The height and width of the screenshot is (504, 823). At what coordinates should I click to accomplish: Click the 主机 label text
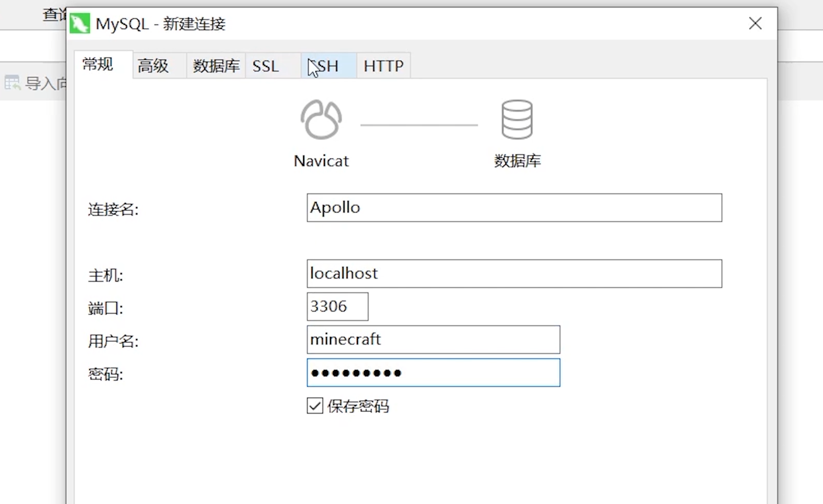coord(105,276)
